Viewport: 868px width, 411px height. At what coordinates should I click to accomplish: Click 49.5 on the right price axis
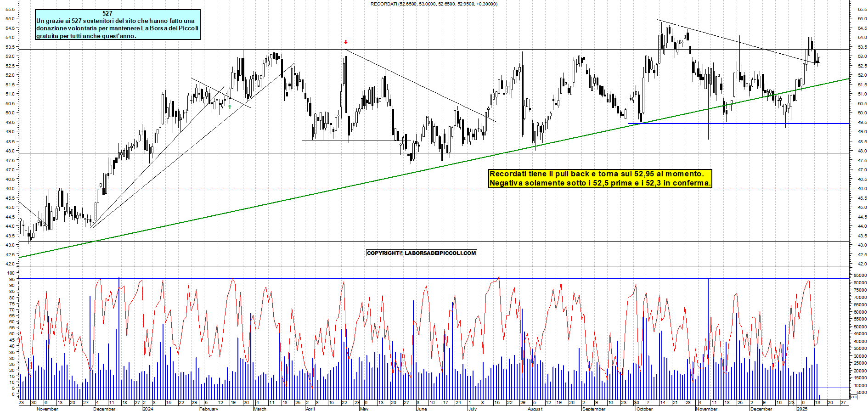[x=862, y=123]
